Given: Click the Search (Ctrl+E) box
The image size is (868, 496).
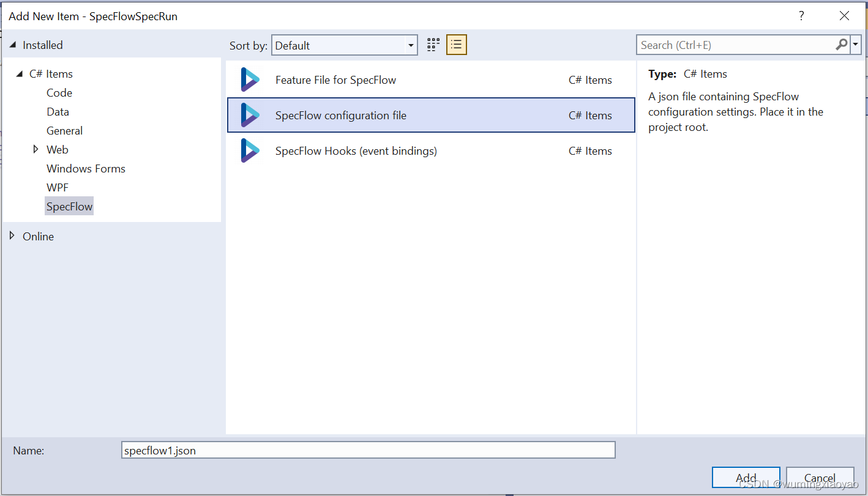Looking at the screenshot, I should point(736,45).
